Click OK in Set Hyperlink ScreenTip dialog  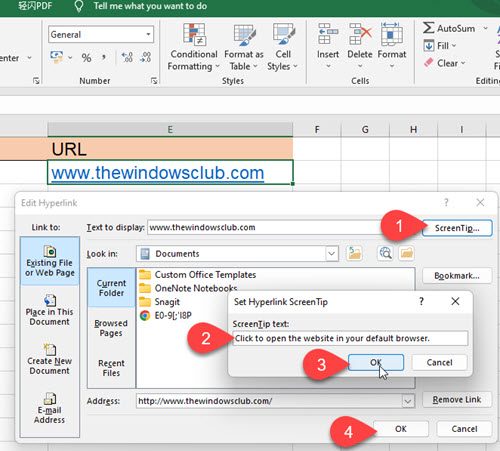click(x=376, y=362)
